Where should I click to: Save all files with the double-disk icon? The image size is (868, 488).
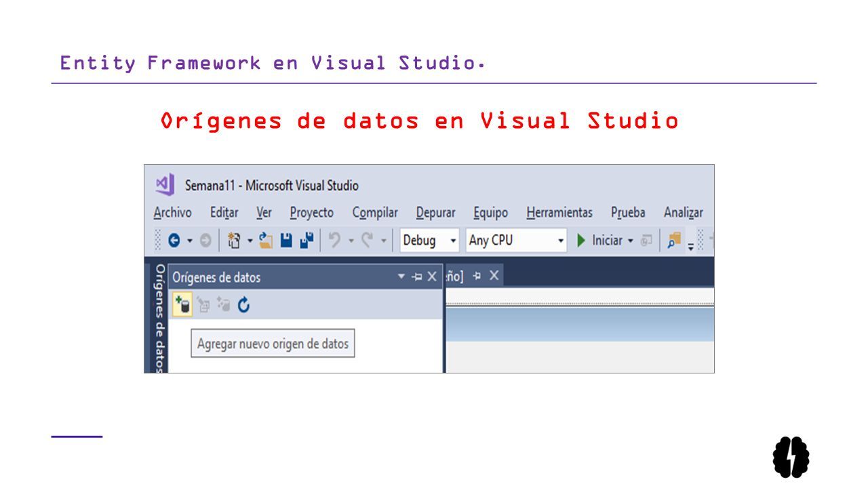[307, 240]
